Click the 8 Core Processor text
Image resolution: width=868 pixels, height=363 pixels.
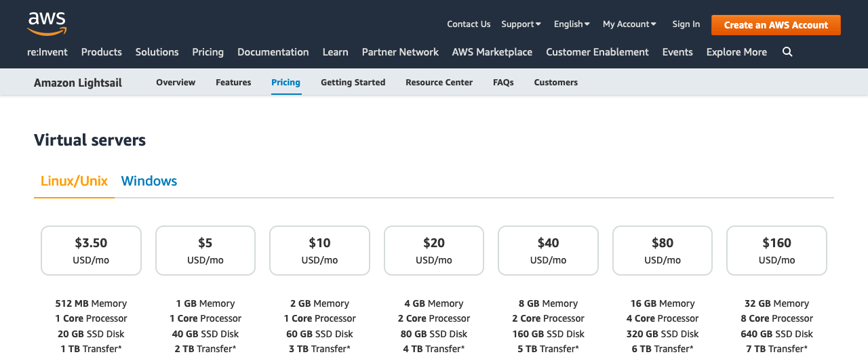click(776, 318)
